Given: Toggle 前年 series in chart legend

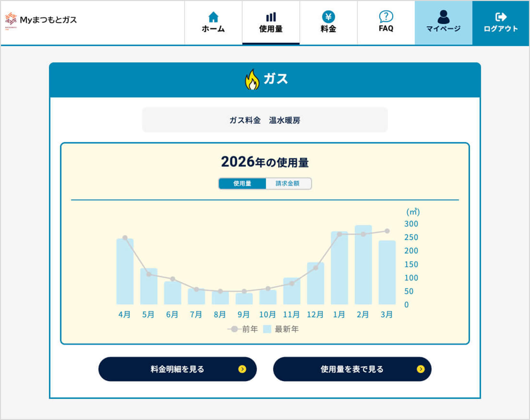Looking at the screenshot, I should (x=243, y=329).
